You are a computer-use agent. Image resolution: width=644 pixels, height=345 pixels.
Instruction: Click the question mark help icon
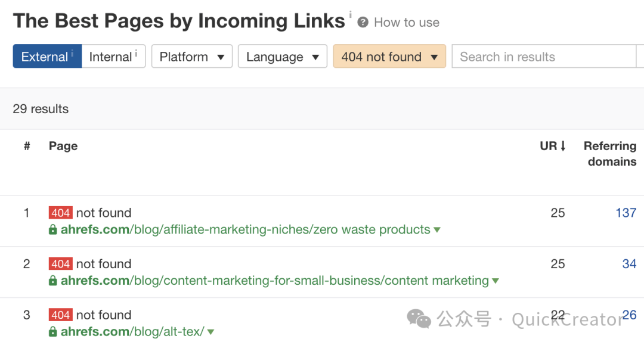tap(363, 23)
